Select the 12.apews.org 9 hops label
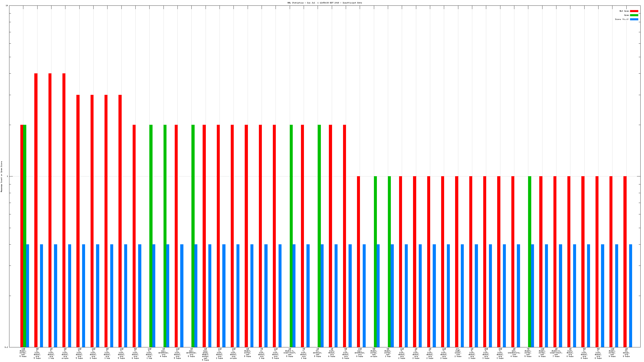Screen dimensions: 644x362 (x=626, y=352)
